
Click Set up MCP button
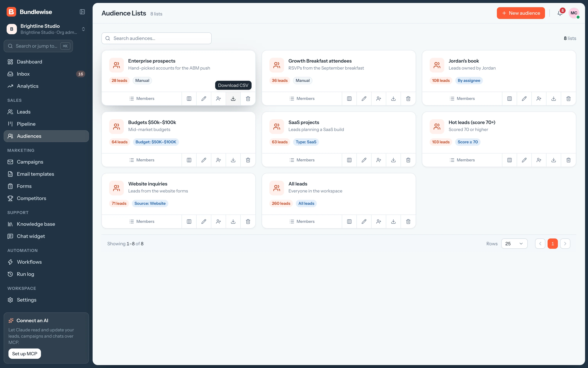(x=25, y=354)
